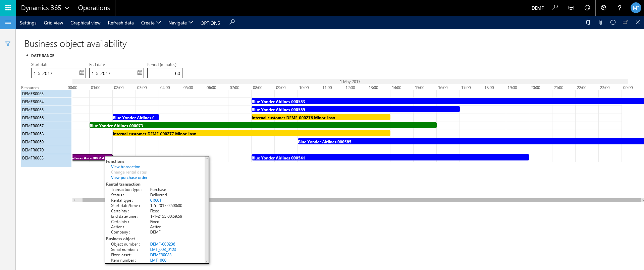Viewport: 644px width, 270px height.
Task: Open the filter pane funnel icon
Action: tap(8, 44)
